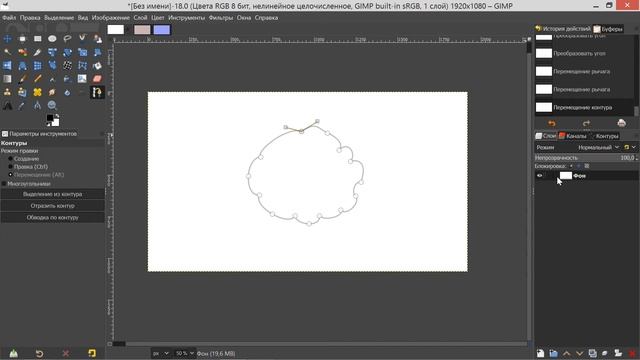Choose the Правка (Ctrl) edit mode radio
Image resolution: width=640 pixels, height=360 pixels.
coord(10,167)
